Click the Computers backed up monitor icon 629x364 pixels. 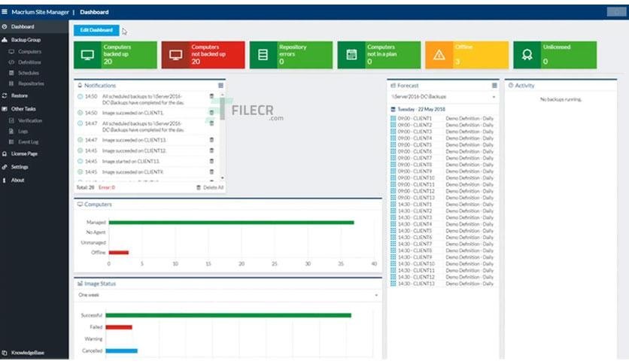(87, 55)
